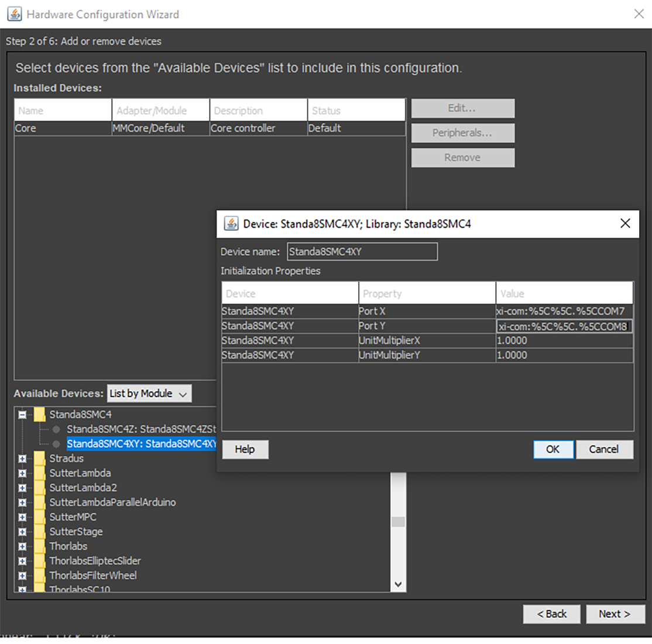
Task: Open the List by Module dropdown
Action: [149, 393]
